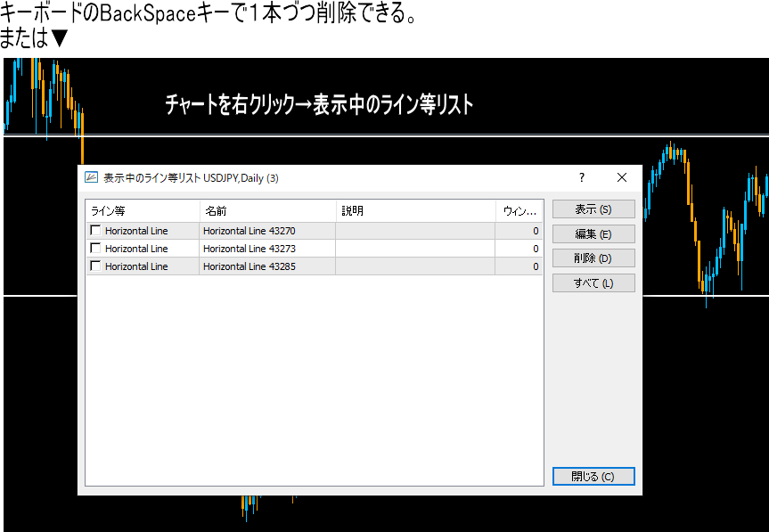769x532 pixels.
Task: Click the chart icon in the dialog title
Action: (x=91, y=177)
